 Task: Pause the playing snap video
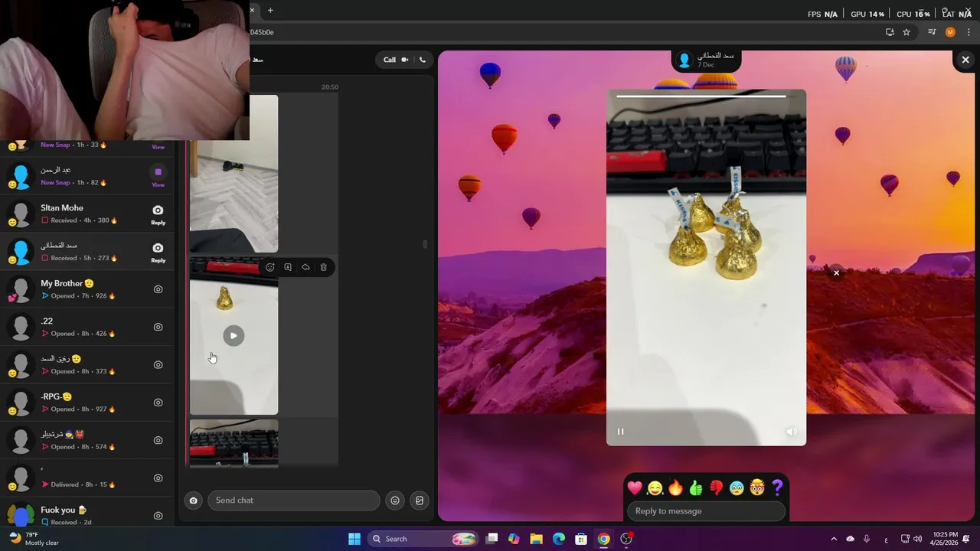[x=620, y=432]
